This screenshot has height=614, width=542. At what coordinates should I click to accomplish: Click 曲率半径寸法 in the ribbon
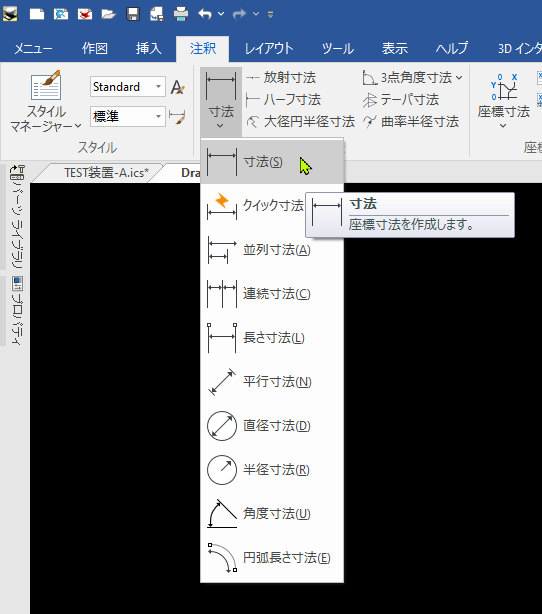[410, 122]
